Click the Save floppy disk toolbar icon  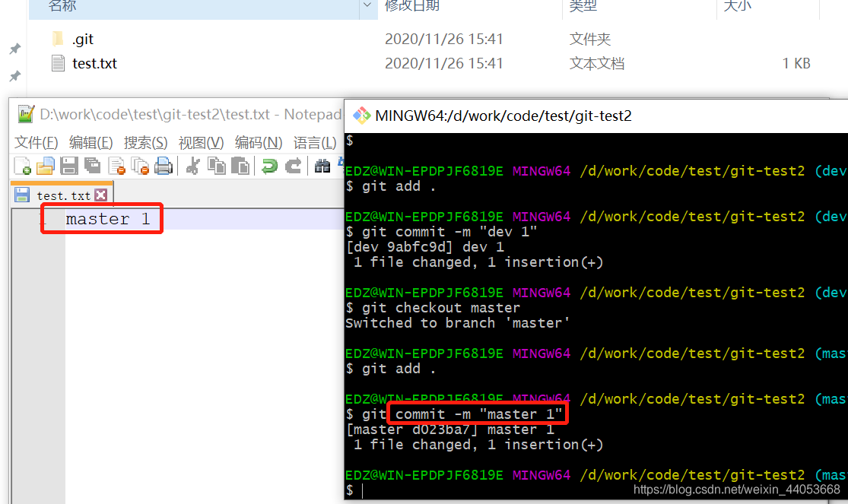click(x=68, y=166)
